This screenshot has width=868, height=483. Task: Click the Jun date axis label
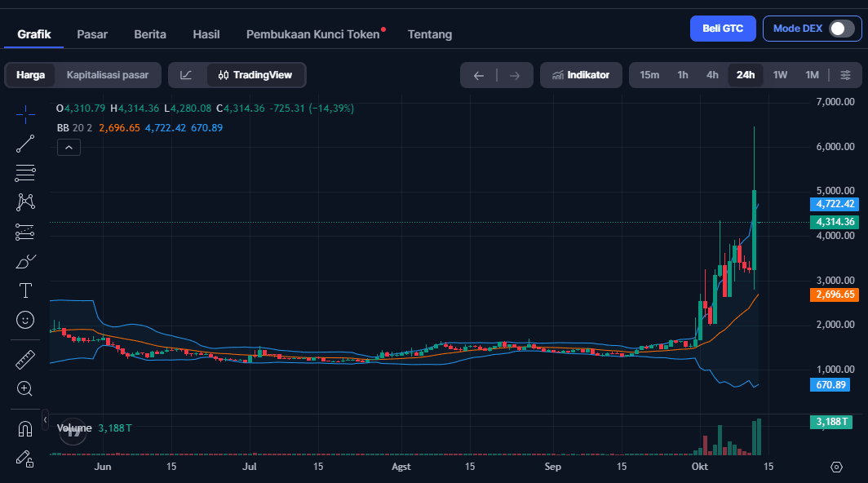click(103, 467)
